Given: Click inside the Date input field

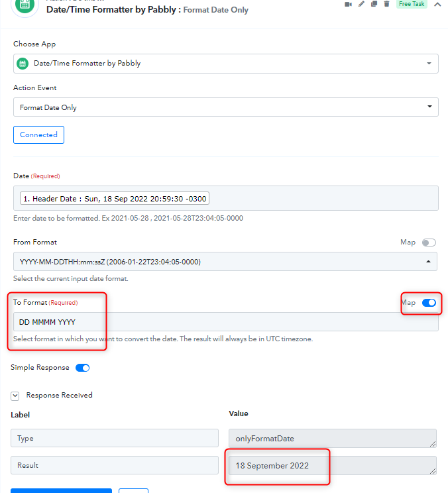Looking at the screenshot, I should click(226, 198).
